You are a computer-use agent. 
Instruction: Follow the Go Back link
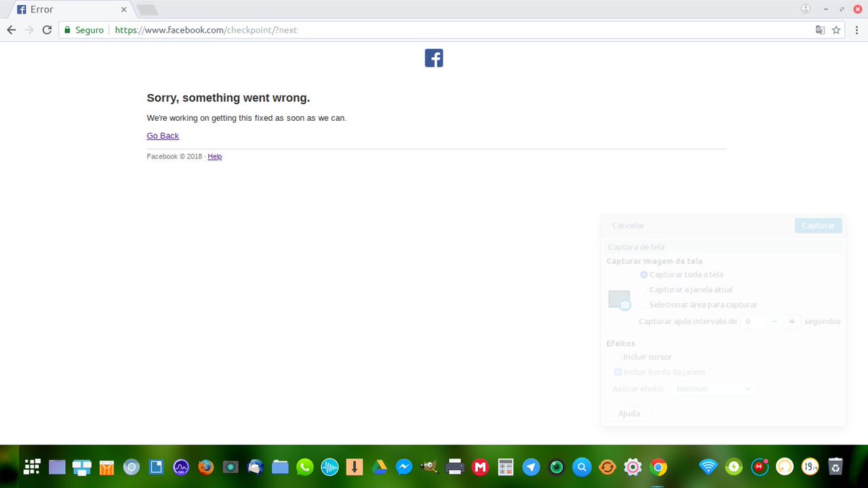tap(163, 136)
